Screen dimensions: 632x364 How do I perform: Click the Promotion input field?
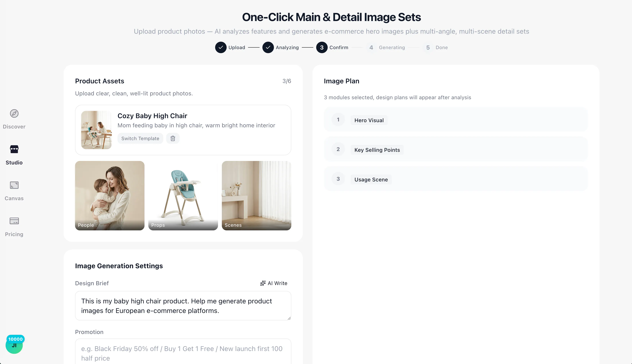pos(183,352)
